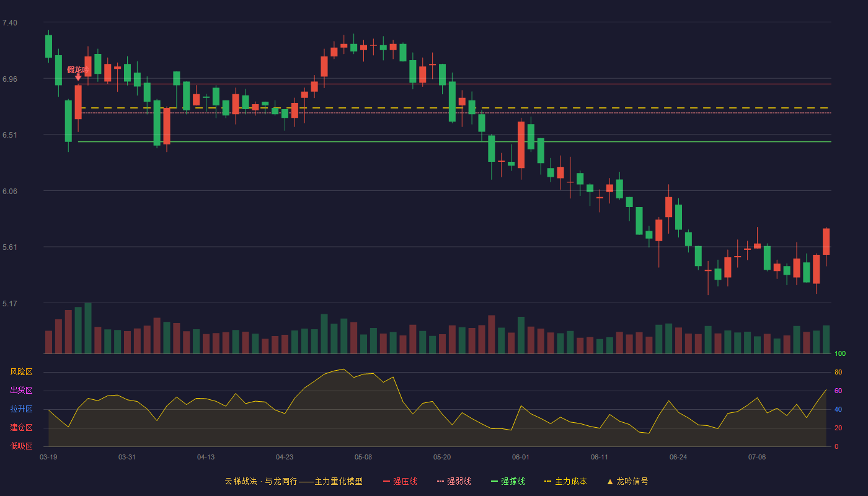The width and height of the screenshot is (868, 496).
Task: Toggle the 龙吟信号 triangle legend
Action: 627,481
